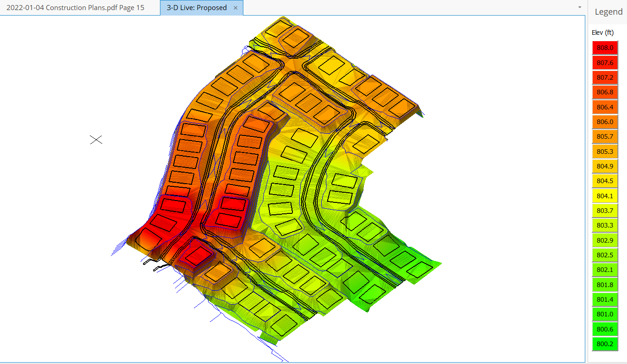Click the 807.2 legend color box
Viewport: 627px width, 364px height.
tap(605, 77)
